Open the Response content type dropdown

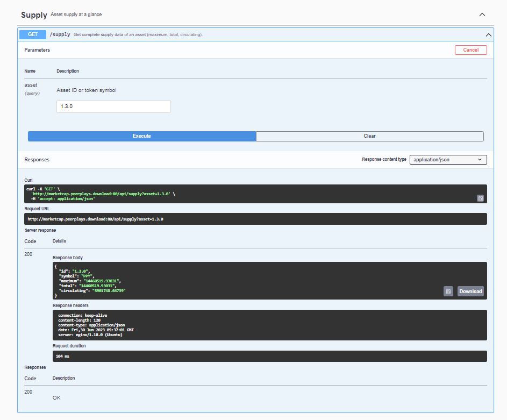click(x=448, y=160)
